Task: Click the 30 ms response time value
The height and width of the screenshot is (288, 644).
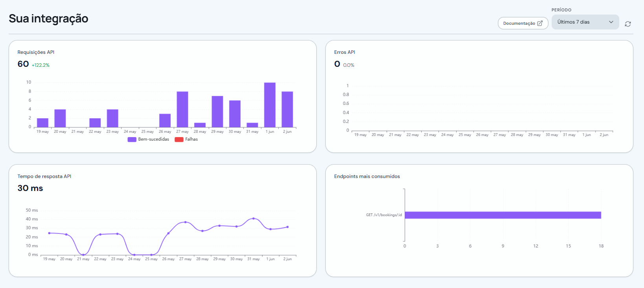Action: [30, 188]
